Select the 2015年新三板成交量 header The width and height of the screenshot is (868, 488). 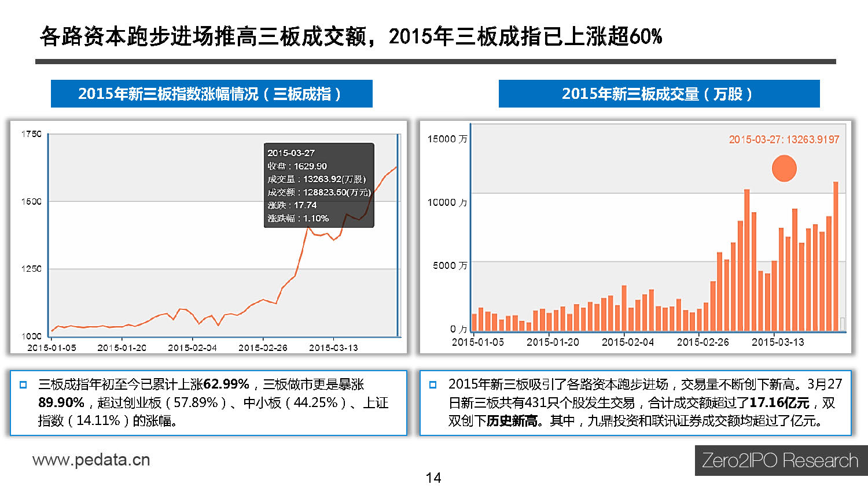coord(659,94)
